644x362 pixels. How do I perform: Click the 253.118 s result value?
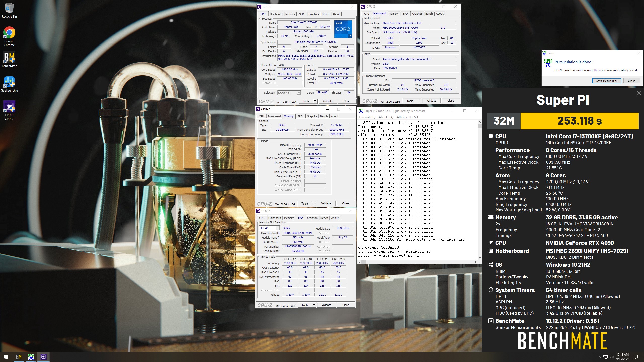pyautogui.click(x=580, y=121)
